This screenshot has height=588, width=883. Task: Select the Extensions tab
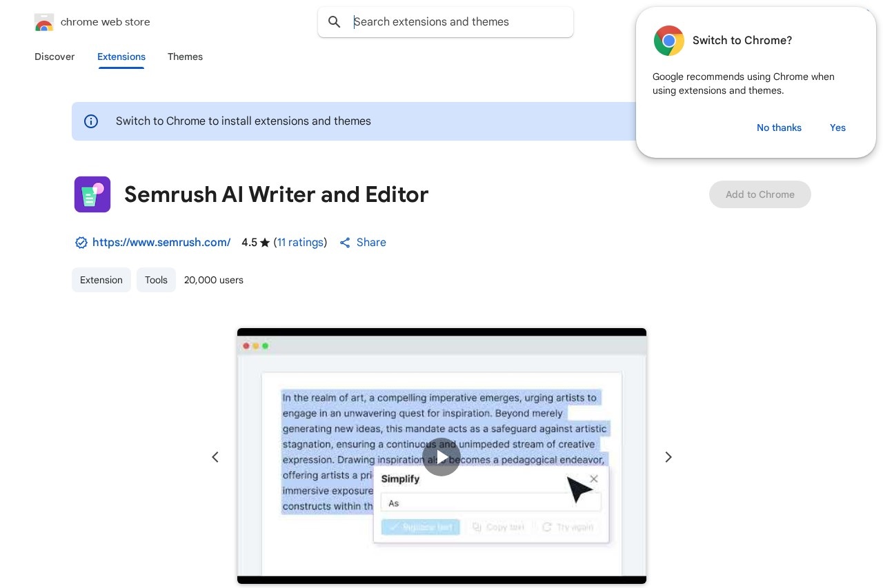click(x=121, y=57)
